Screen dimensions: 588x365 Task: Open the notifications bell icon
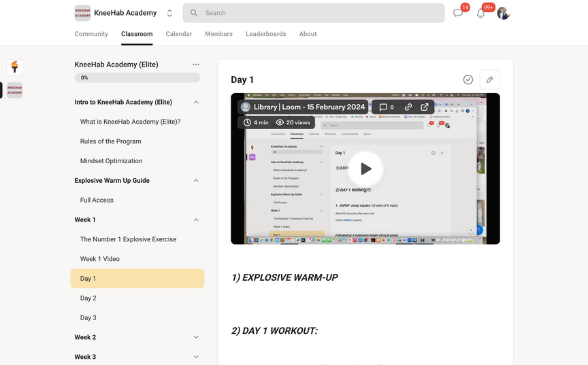480,14
